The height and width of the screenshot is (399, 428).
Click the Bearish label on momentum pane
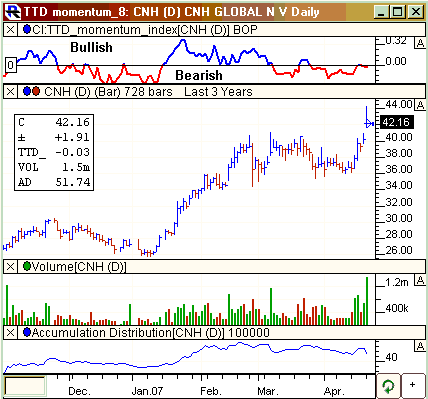(199, 75)
